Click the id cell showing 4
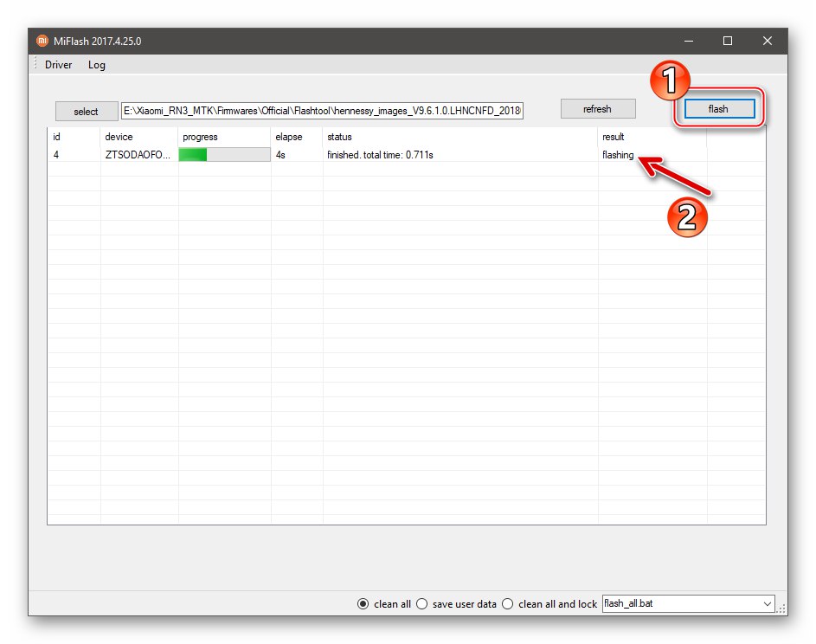The width and height of the screenshot is (816, 644). 55,155
